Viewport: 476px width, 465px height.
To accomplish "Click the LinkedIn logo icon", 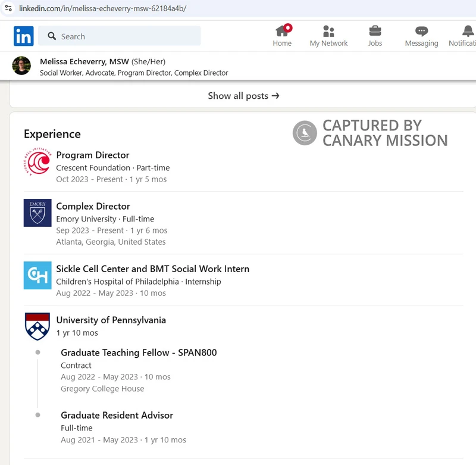I will (24, 36).
